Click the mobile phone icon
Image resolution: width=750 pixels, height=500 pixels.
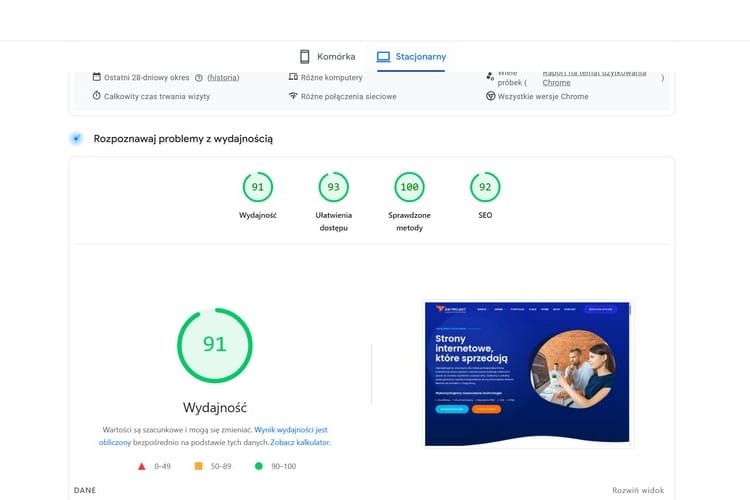point(305,56)
